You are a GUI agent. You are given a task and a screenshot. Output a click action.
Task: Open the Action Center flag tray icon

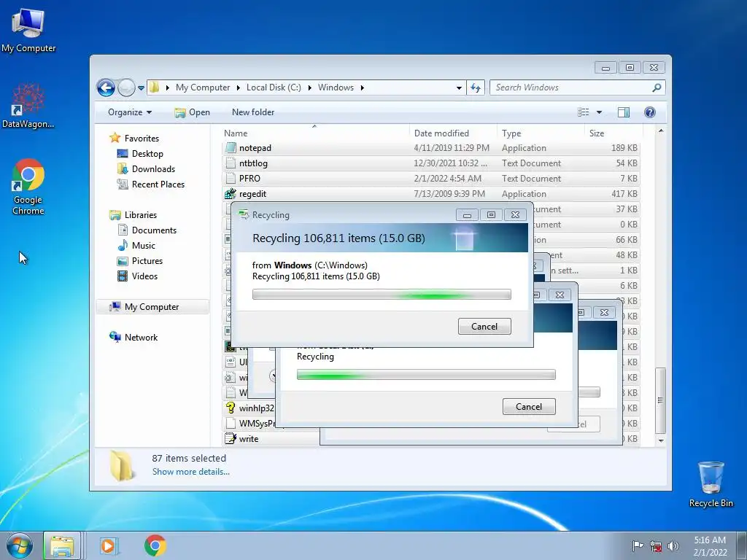[x=638, y=545]
